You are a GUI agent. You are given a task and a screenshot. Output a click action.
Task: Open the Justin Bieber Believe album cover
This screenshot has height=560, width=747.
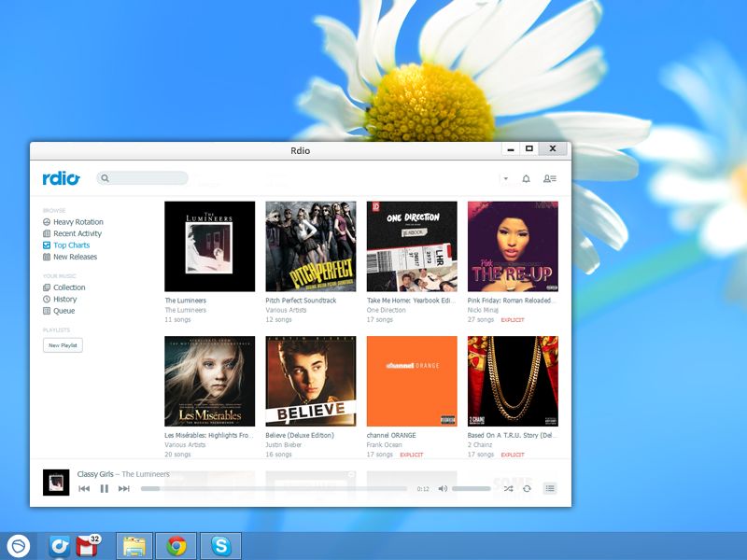311,381
